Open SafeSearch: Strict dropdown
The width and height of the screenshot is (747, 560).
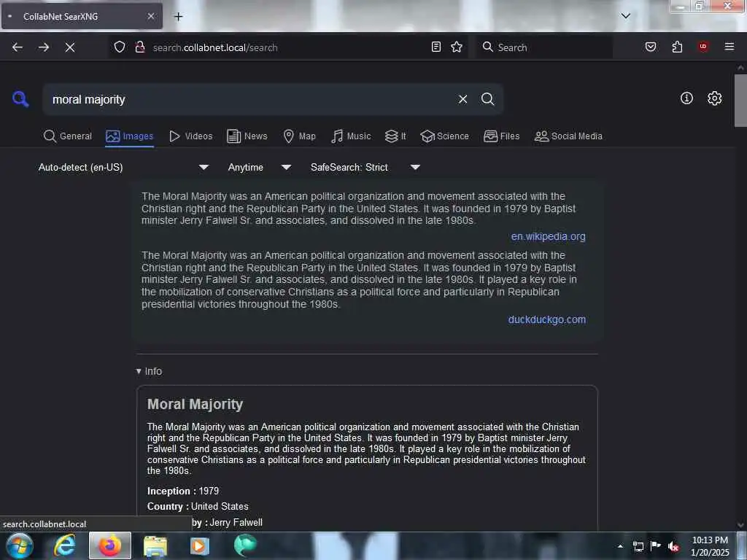pos(365,167)
